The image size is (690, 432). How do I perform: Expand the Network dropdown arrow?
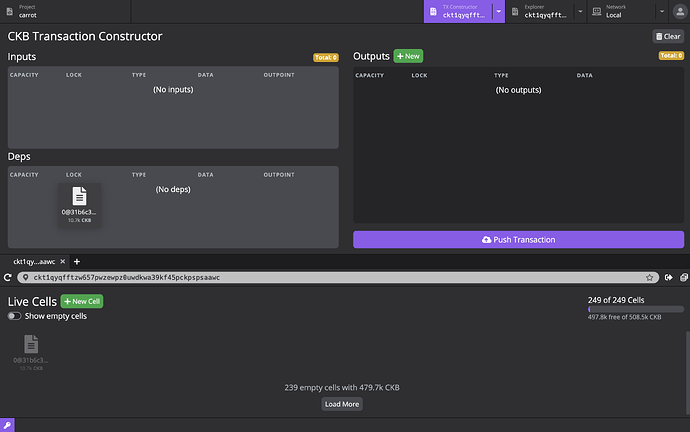coord(662,11)
